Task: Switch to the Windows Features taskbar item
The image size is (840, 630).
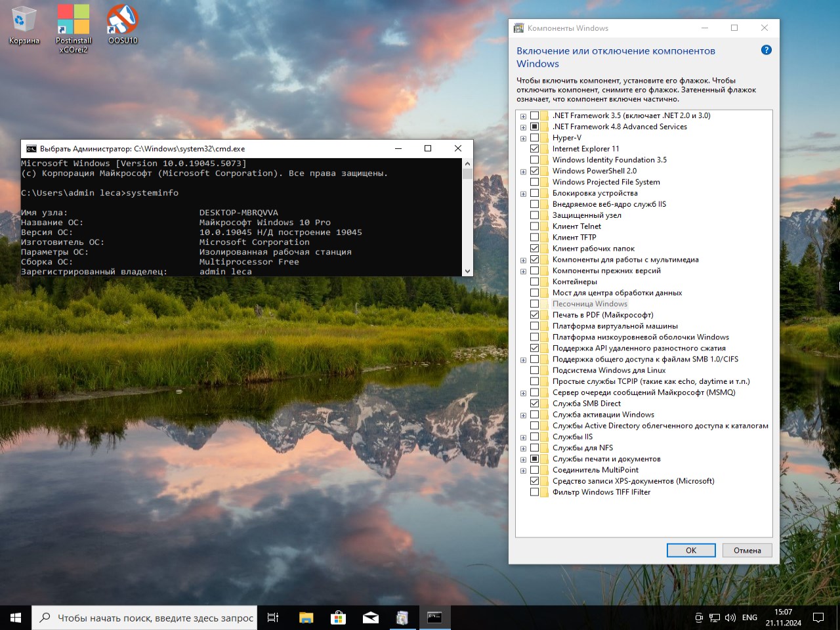Action: [402, 618]
